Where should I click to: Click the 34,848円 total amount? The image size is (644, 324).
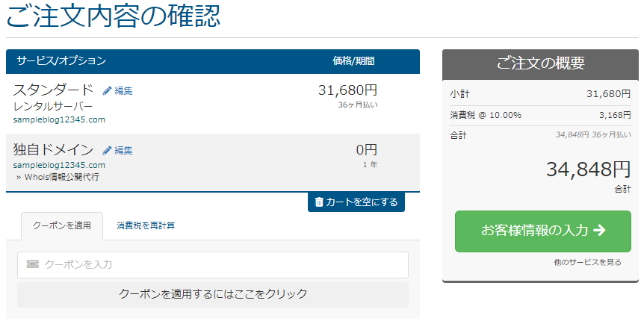[x=588, y=169]
